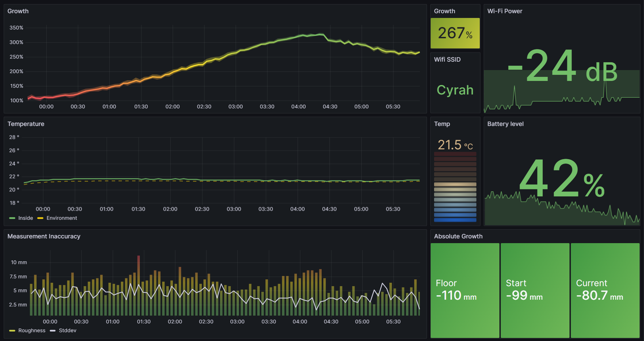Select the Floor -110 mm tile
The image size is (644, 341).
(x=465, y=290)
